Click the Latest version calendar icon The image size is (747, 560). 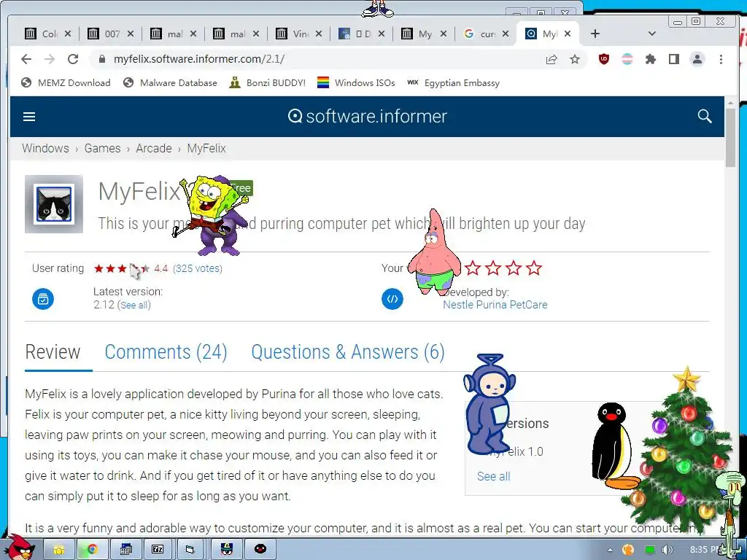click(43, 299)
